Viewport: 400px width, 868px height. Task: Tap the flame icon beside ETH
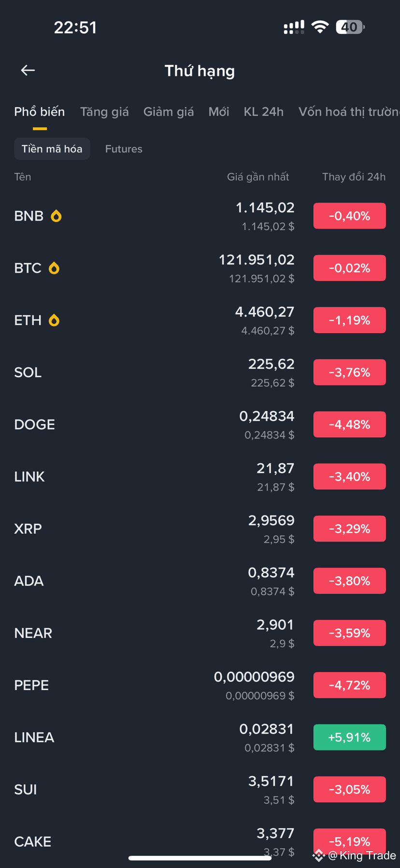(54, 320)
